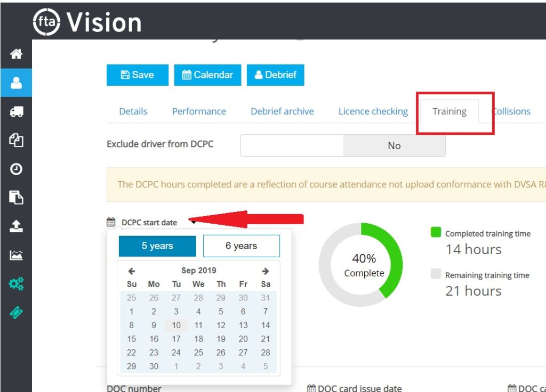The image size is (546, 392).
Task: Select the 6 years option
Action: click(242, 246)
